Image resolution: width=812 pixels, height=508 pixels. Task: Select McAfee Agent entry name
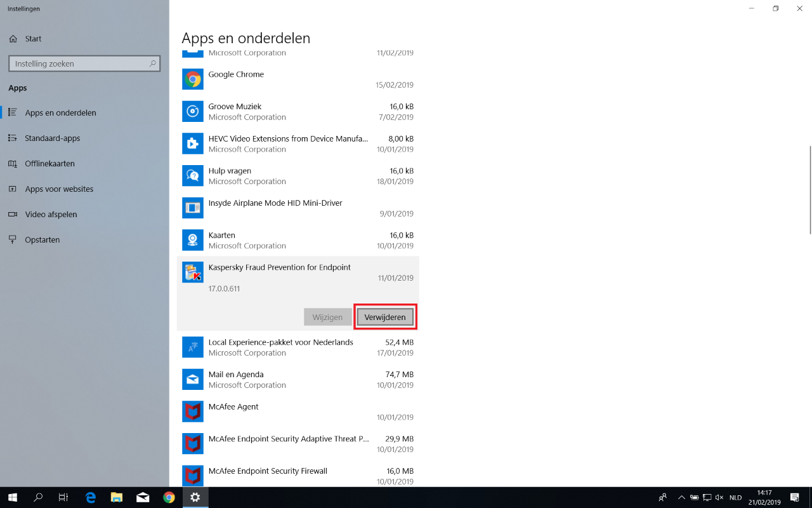[233, 406]
